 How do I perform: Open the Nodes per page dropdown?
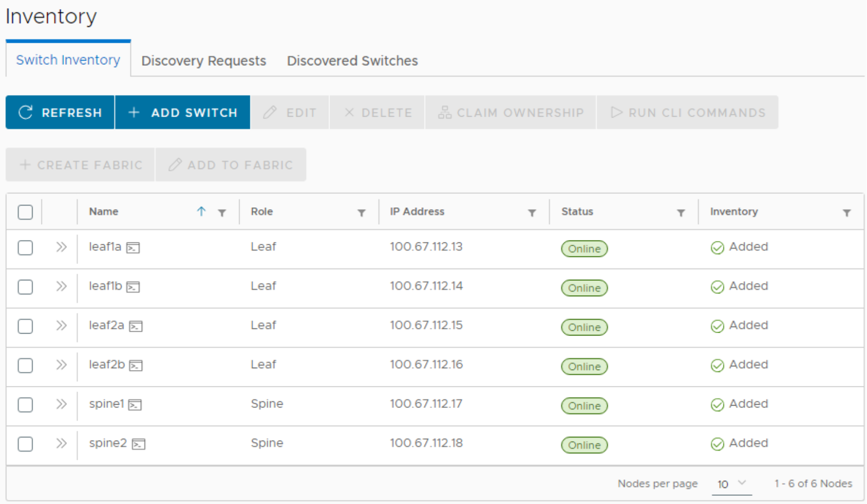click(x=732, y=484)
